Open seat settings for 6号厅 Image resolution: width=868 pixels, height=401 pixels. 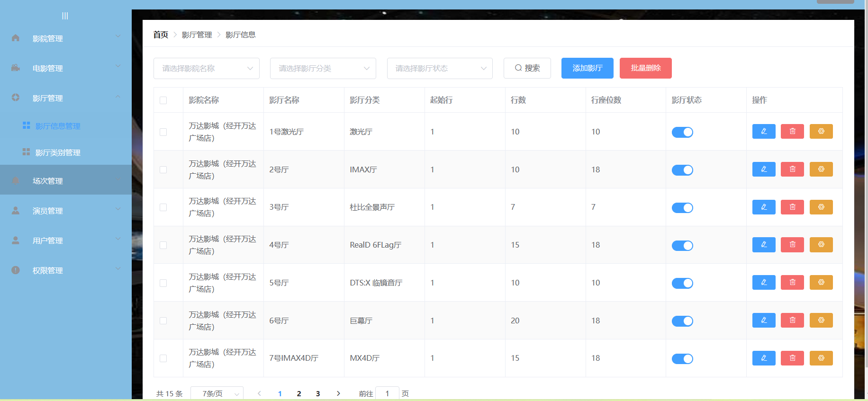click(x=821, y=320)
